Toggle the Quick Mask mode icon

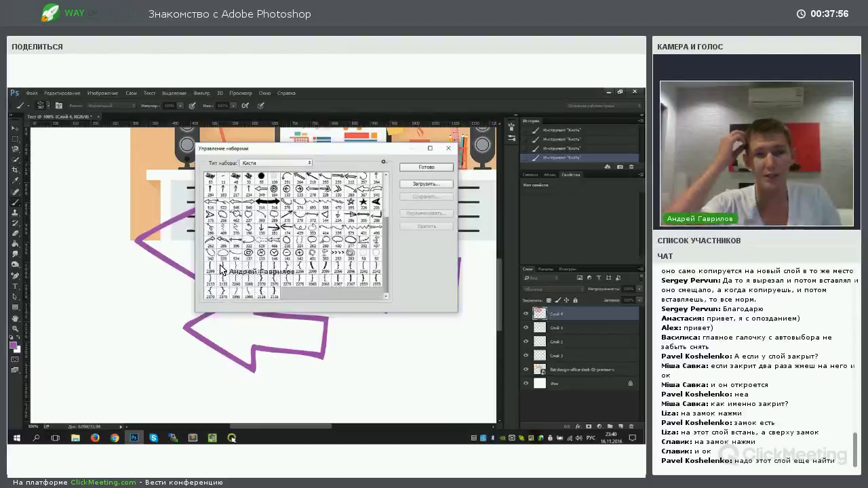(14, 359)
